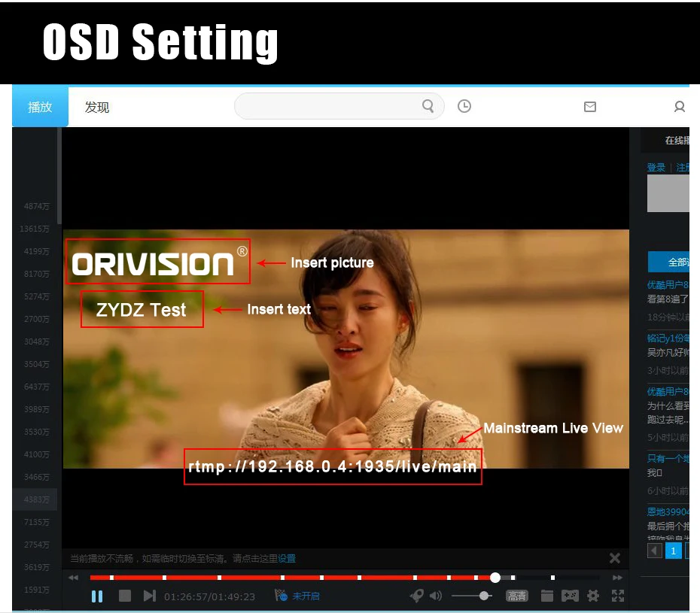Image resolution: width=700 pixels, height=613 pixels.
Task: Click the 全部 button in comments panel
Action: coord(668,262)
